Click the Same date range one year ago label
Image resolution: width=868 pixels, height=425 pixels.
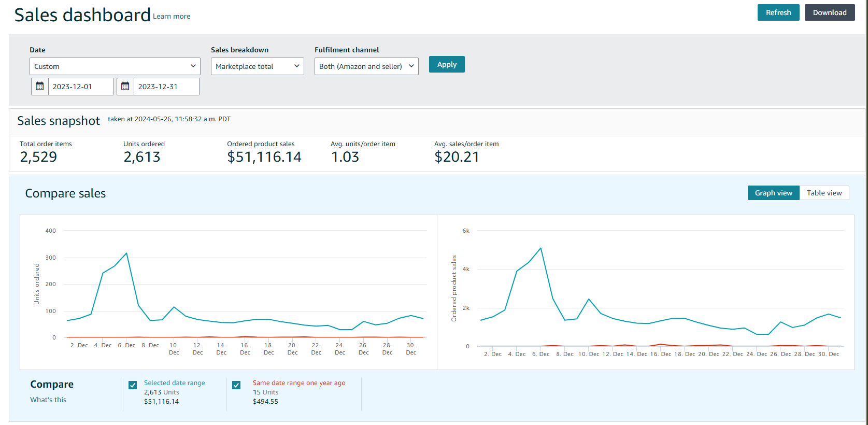click(x=298, y=383)
